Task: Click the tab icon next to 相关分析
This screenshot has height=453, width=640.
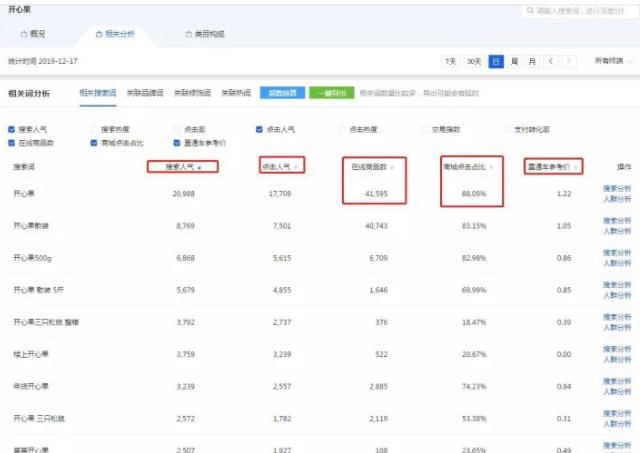Action: click(99, 34)
